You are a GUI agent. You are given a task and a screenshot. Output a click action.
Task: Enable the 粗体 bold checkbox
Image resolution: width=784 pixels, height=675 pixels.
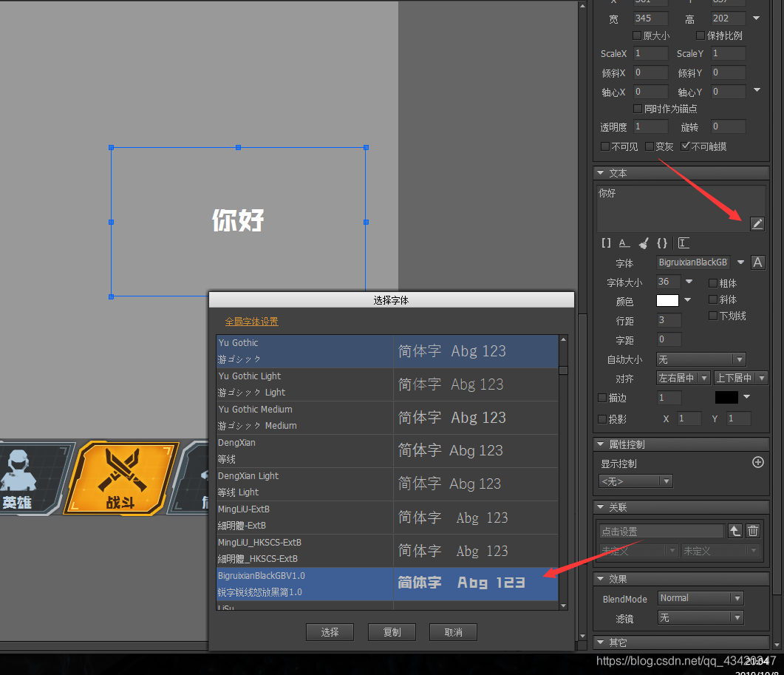(713, 283)
